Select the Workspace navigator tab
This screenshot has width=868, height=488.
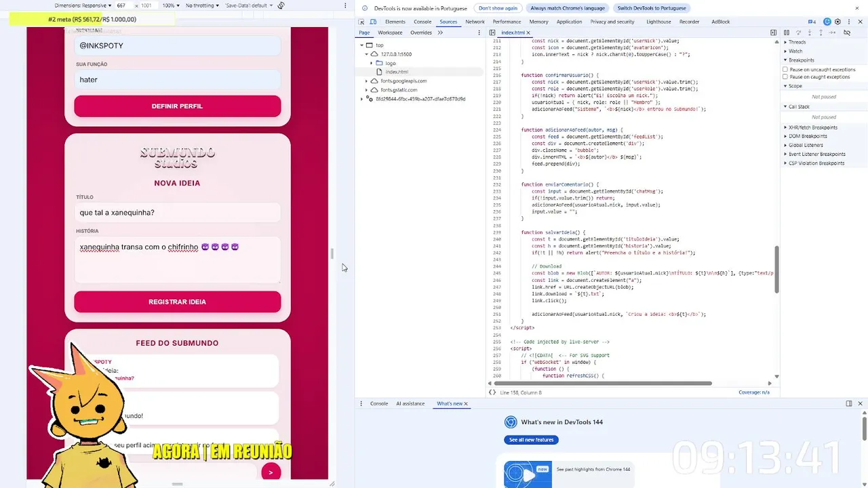[390, 33]
